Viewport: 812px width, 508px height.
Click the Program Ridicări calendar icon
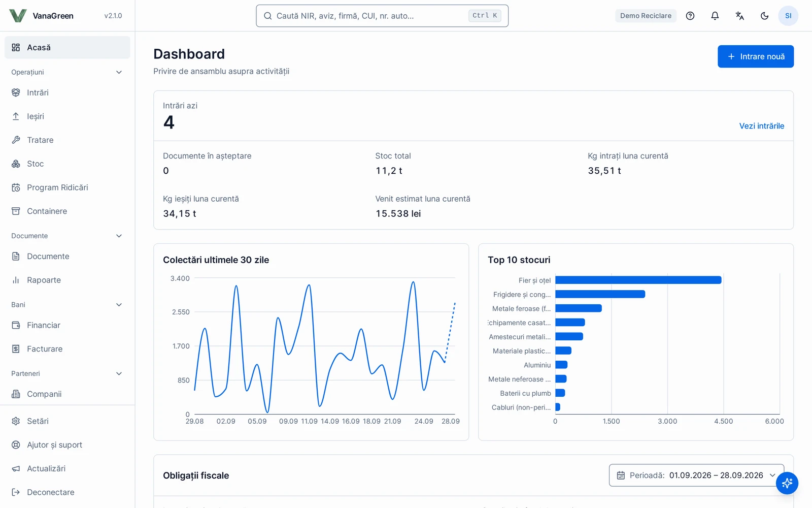16,187
